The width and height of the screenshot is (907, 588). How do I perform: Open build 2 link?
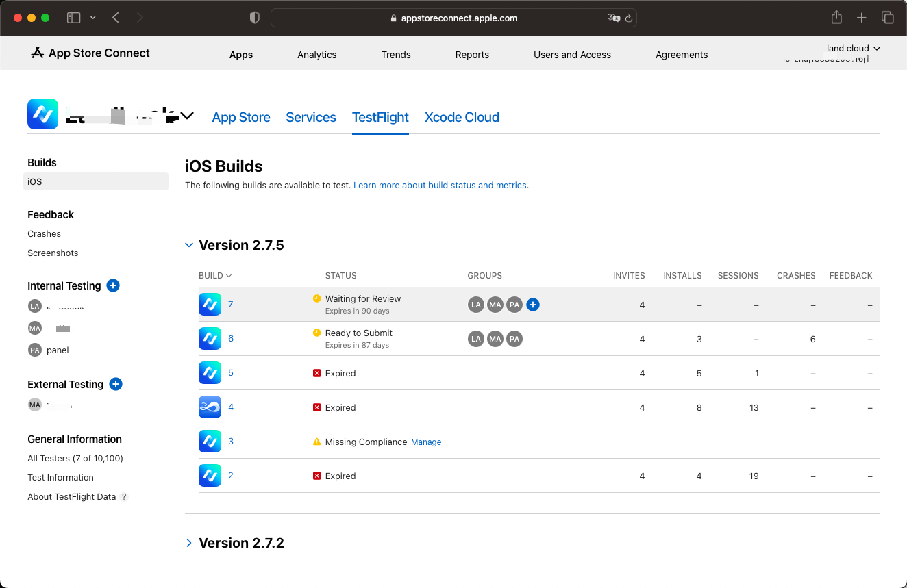[231, 476]
